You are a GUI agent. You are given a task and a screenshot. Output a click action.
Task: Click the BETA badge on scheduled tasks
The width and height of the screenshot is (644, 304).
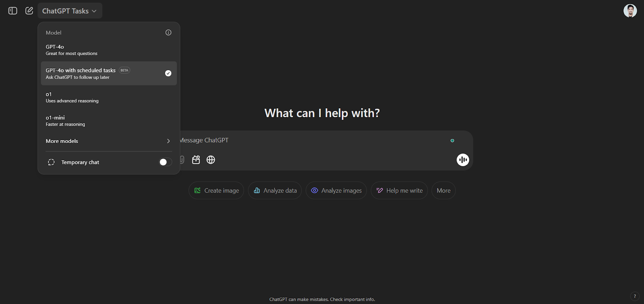tap(124, 70)
